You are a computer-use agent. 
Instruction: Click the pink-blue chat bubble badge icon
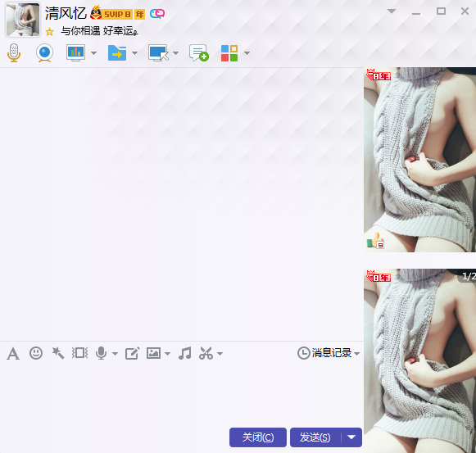pos(157,14)
